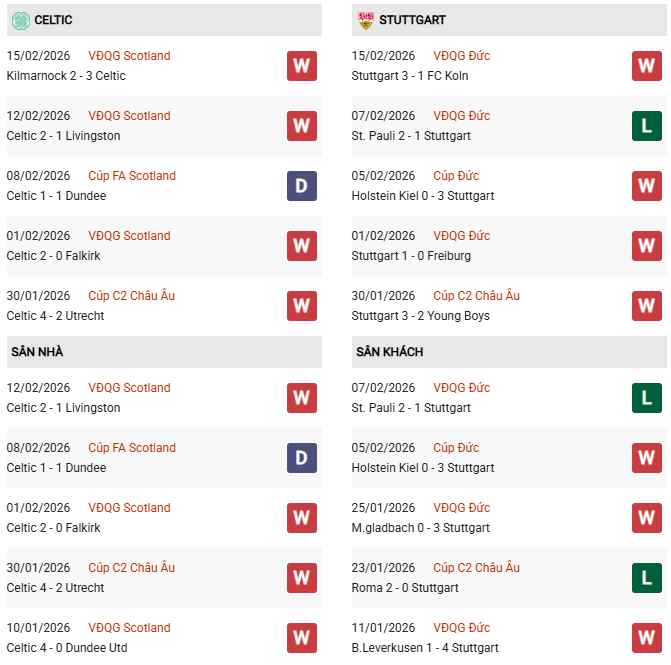
Task: Click the W badge for M.gladbach 0 - 3 Stuttgart
Action: (646, 518)
